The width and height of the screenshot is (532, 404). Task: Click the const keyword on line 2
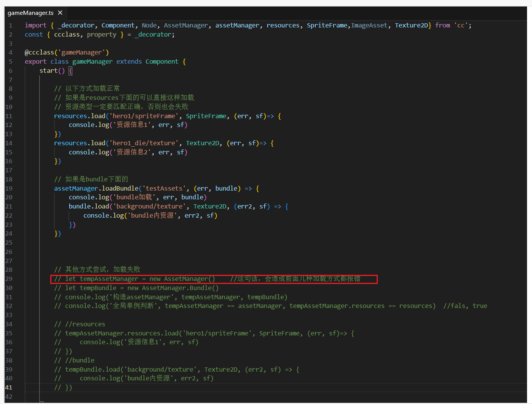pyautogui.click(x=34, y=34)
